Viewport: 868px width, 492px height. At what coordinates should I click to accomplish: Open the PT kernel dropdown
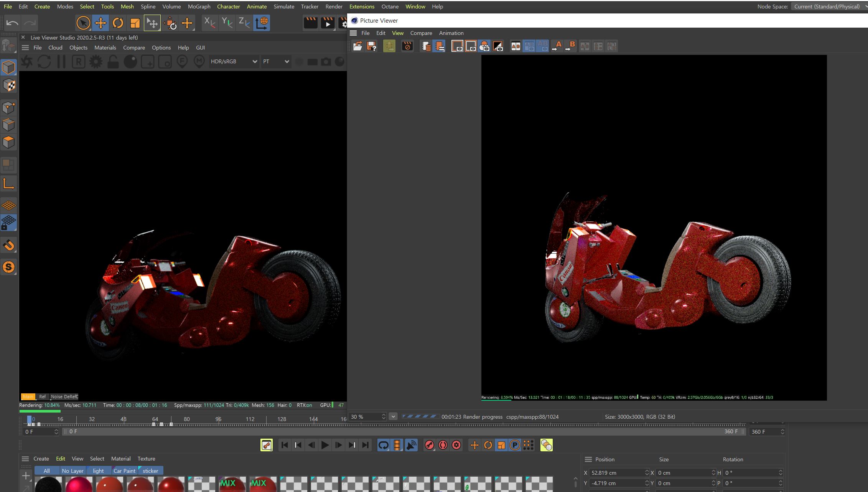tap(275, 61)
